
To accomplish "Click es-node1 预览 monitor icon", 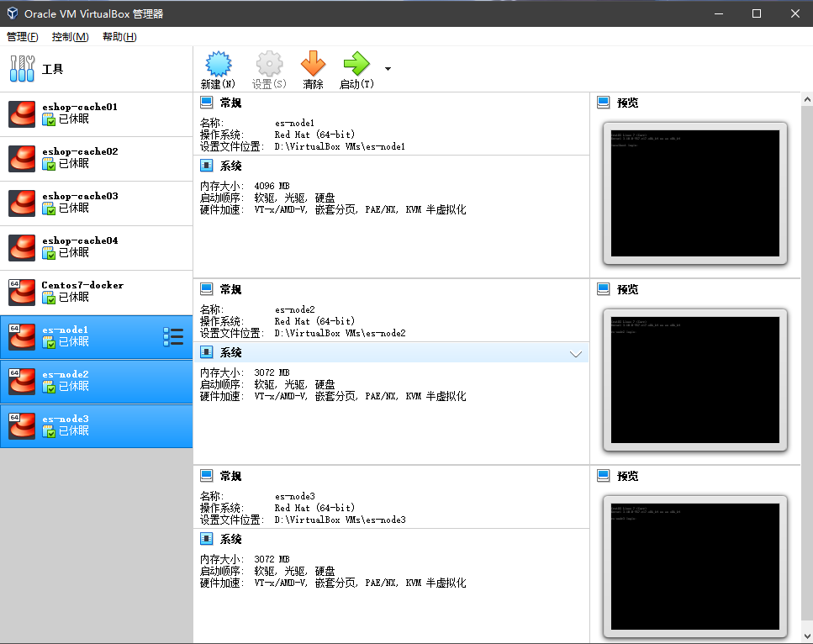I will [604, 103].
